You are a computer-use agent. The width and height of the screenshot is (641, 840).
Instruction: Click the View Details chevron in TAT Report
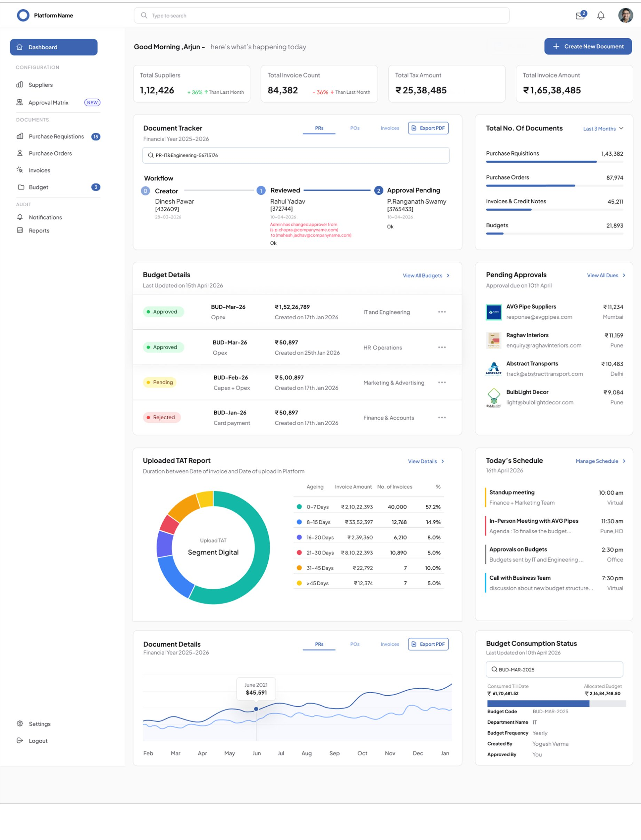click(x=443, y=461)
